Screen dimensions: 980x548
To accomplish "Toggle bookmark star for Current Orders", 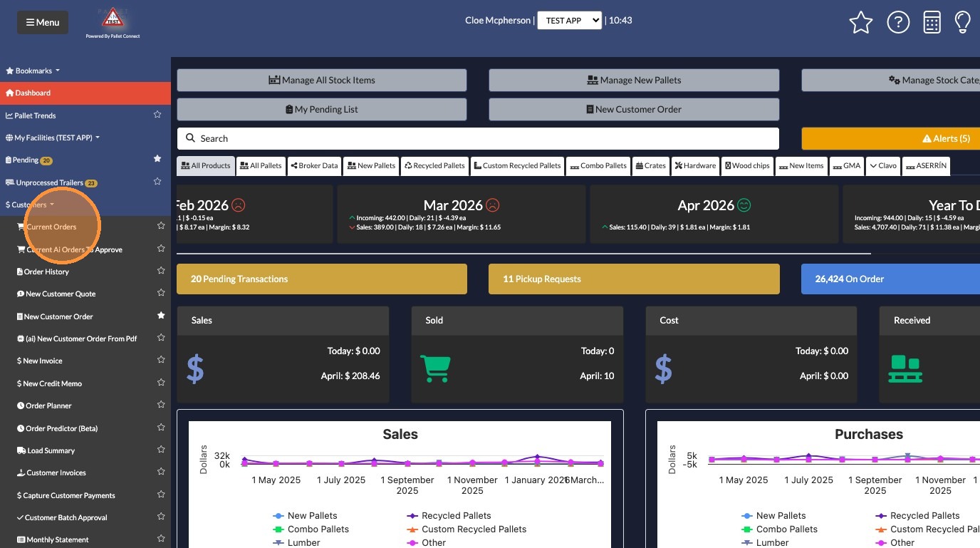I will (x=161, y=227).
